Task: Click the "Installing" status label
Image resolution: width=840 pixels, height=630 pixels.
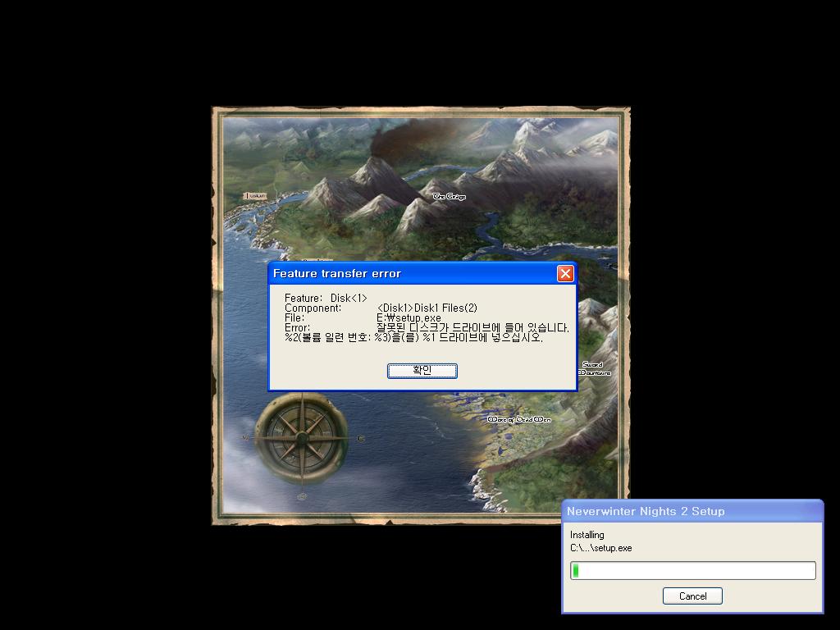Action: click(x=587, y=535)
